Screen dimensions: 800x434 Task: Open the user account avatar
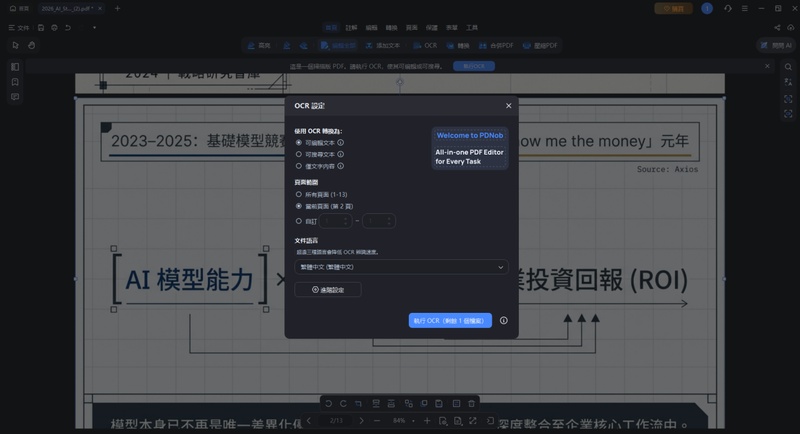tap(707, 8)
